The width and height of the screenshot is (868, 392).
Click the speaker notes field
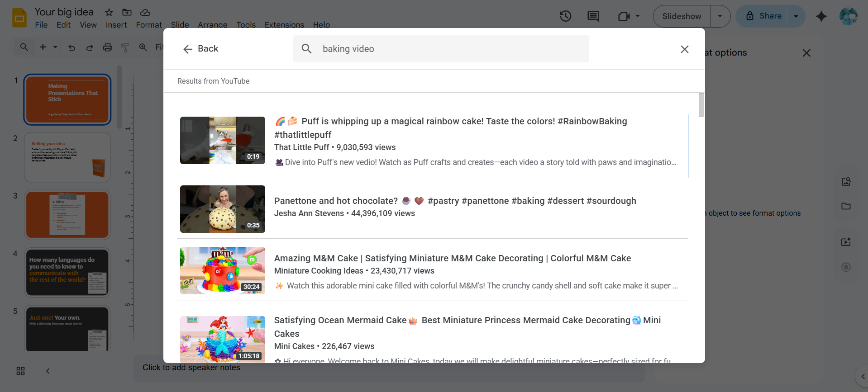(x=389, y=368)
